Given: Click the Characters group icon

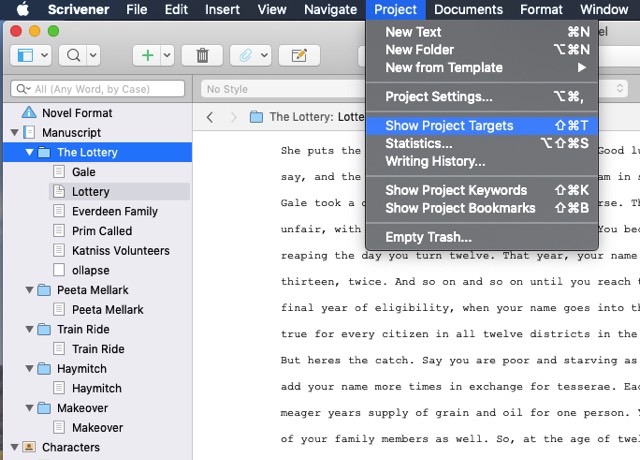Looking at the screenshot, I should click(29, 447).
